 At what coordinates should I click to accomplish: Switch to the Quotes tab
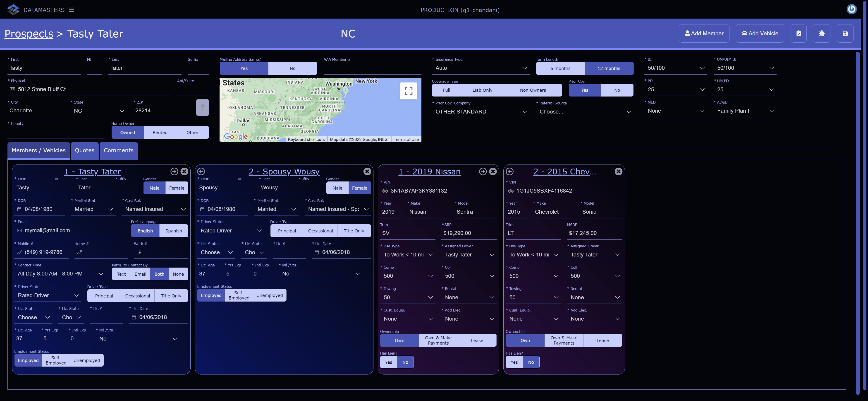pyautogui.click(x=85, y=150)
